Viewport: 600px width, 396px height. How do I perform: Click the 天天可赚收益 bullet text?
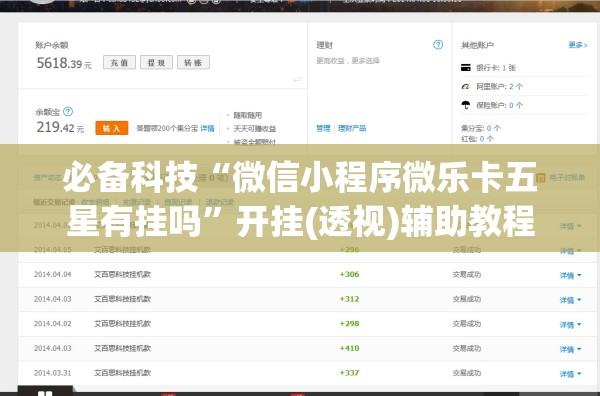[255, 129]
